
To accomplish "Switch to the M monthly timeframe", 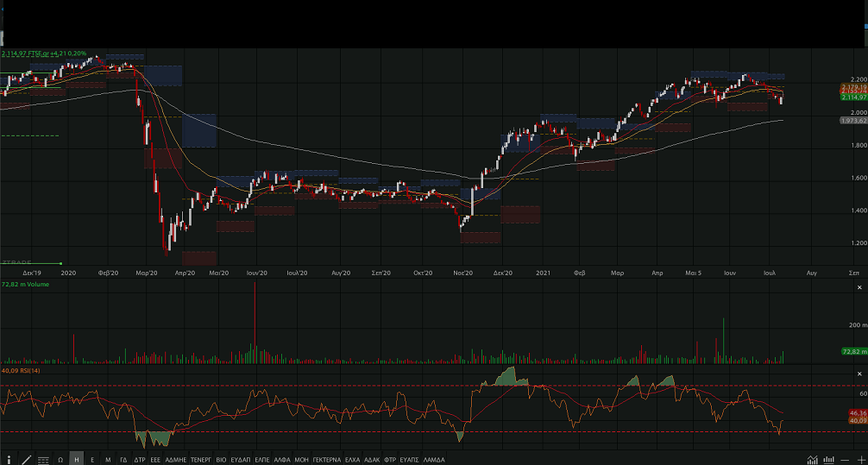I will (x=108, y=460).
